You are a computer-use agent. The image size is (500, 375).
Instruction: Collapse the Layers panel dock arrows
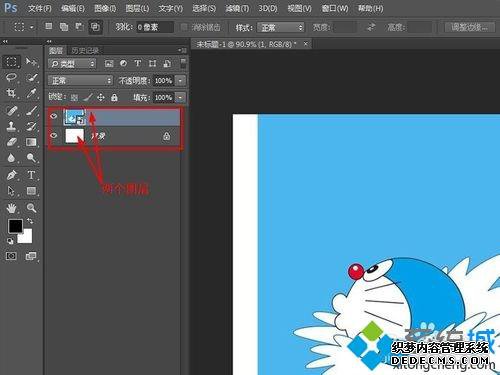click(x=49, y=41)
